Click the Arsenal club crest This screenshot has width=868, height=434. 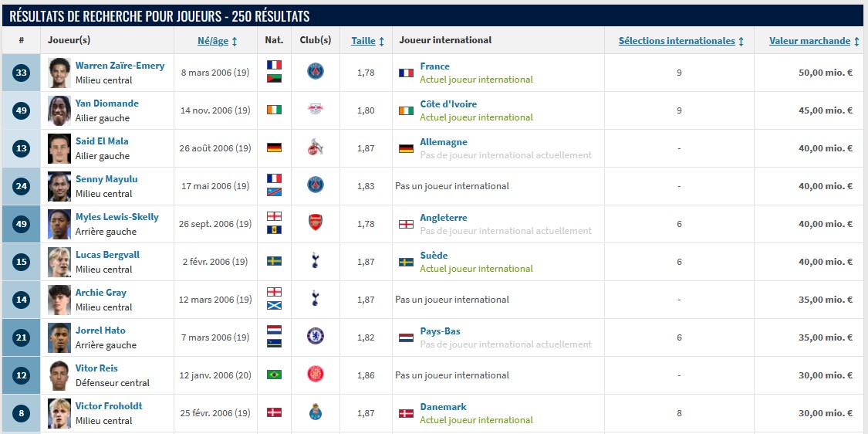pos(316,223)
